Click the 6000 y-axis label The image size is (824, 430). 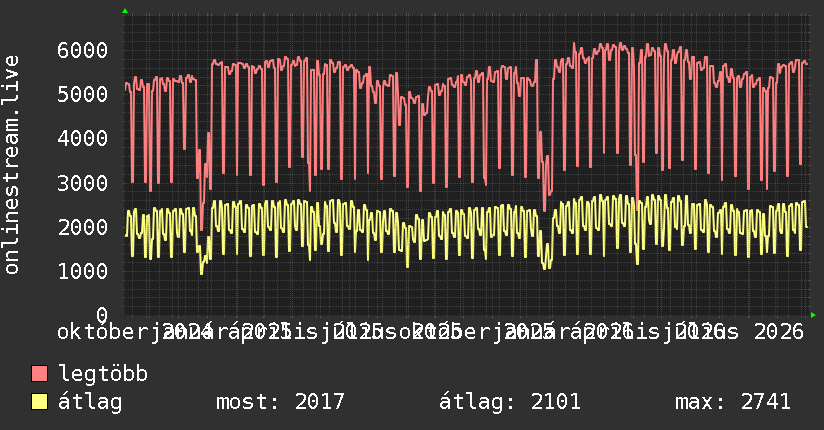(83, 50)
